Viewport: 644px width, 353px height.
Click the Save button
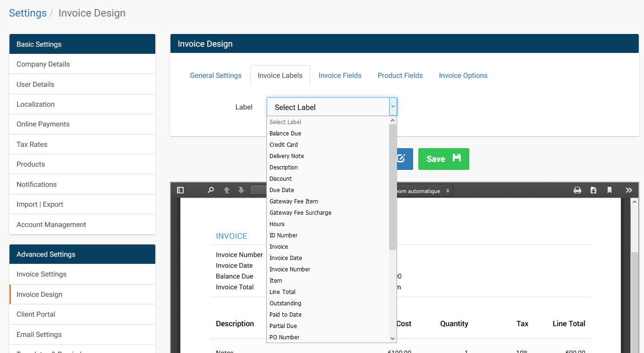(443, 159)
